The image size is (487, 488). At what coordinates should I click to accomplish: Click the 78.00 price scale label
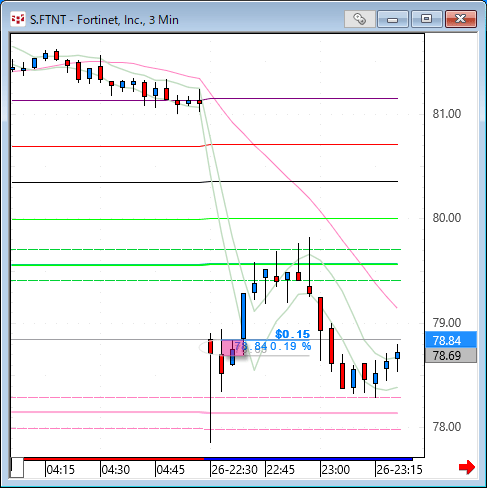point(447,427)
